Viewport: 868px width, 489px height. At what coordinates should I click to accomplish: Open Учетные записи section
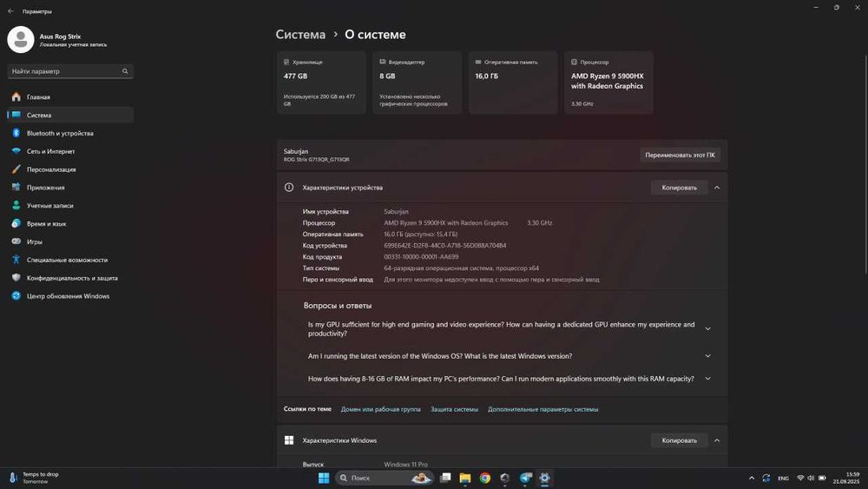[x=70, y=206]
